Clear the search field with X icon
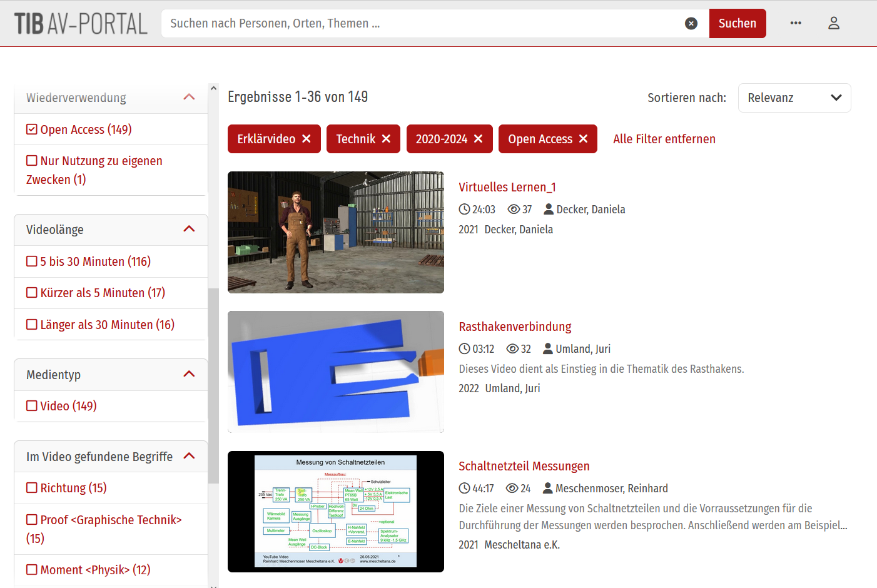The height and width of the screenshot is (588, 877). click(691, 24)
